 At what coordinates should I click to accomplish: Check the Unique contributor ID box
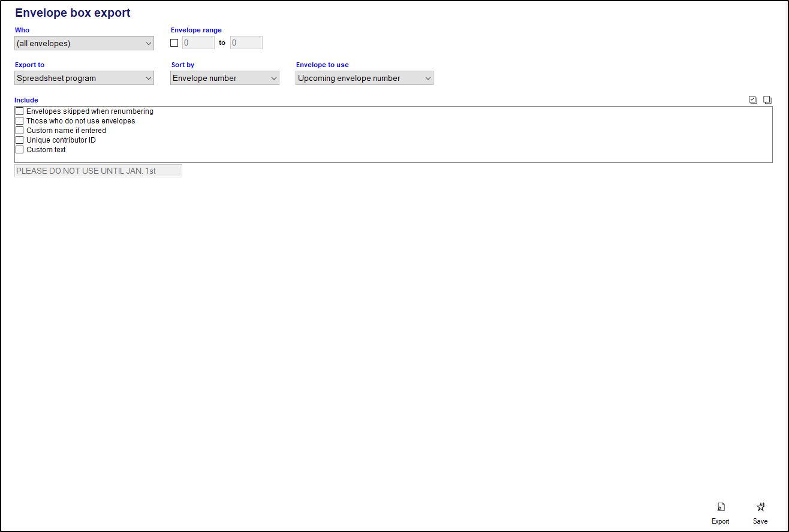20,140
